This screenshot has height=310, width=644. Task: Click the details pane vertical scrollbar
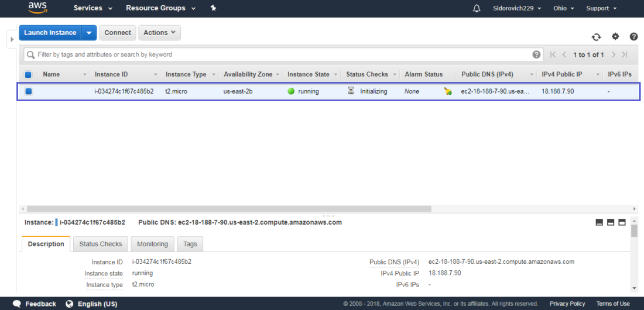point(634,231)
